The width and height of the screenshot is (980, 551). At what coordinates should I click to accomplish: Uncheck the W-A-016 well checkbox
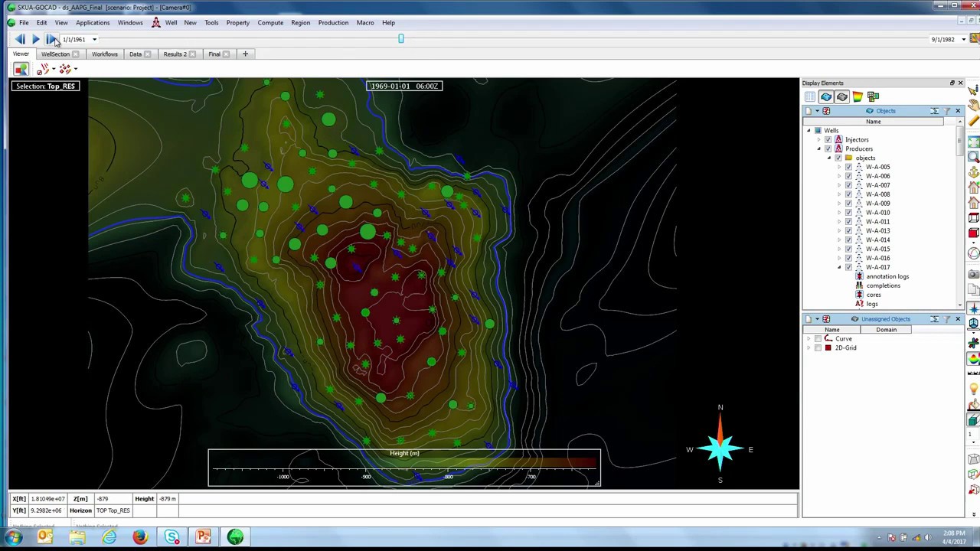point(848,259)
